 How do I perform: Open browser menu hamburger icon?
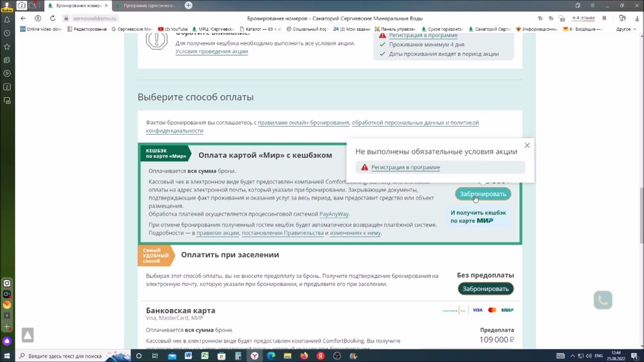(592, 6)
